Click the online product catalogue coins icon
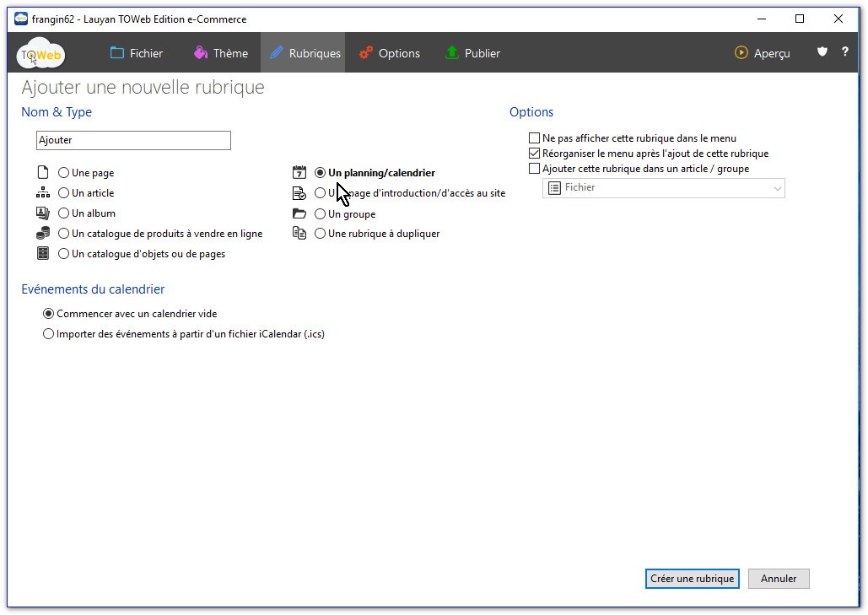The width and height of the screenshot is (868, 615). pos(43,234)
